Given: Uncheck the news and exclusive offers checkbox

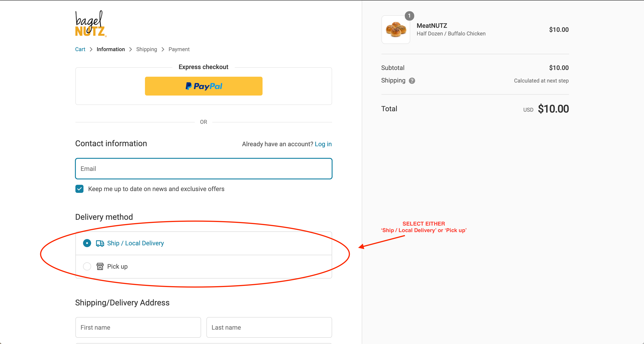Looking at the screenshot, I should [x=79, y=189].
